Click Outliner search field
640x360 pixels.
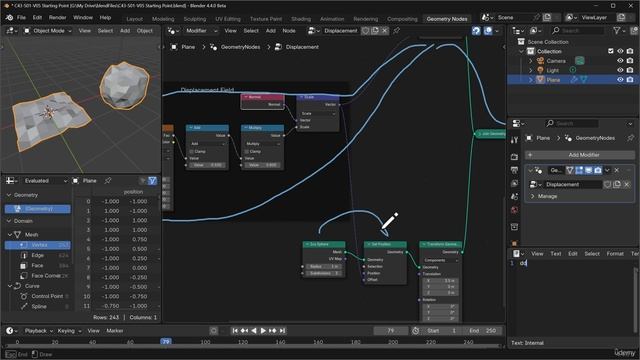click(x=577, y=31)
